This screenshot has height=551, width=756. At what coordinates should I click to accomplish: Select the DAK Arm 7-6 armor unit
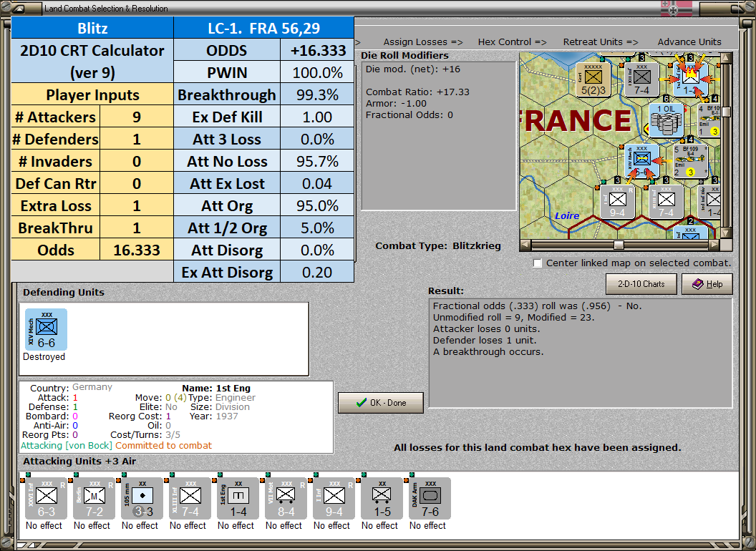430,498
